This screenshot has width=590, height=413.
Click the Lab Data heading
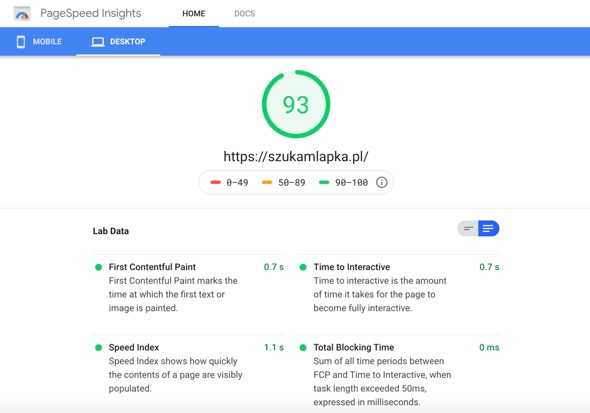click(111, 231)
